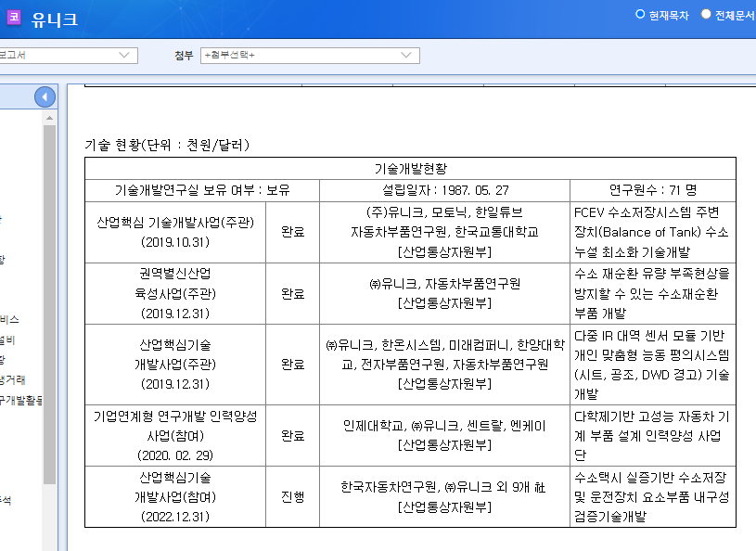756x551 pixels.
Task: Click the 기술개발현황 table header
Action: pyautogui.click(x=410, y=169)
